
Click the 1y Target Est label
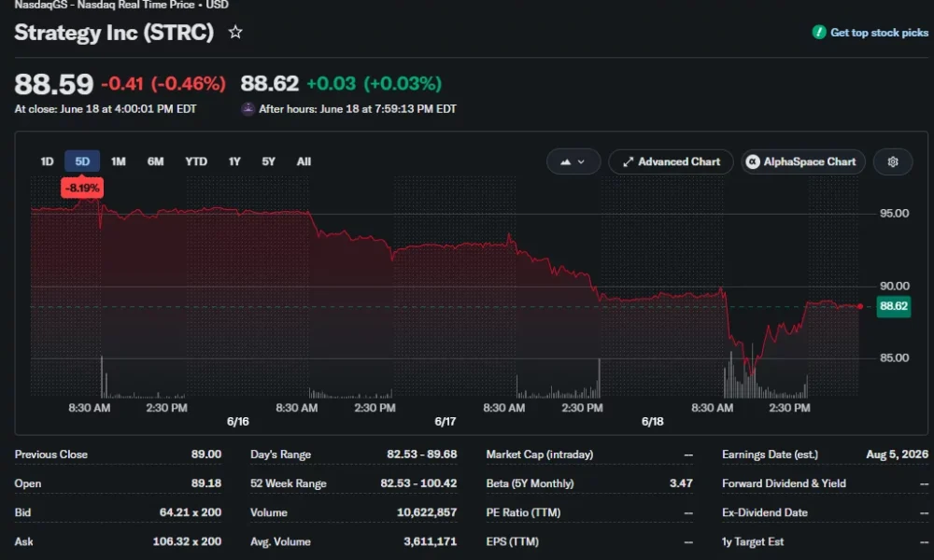coord(753,541)
